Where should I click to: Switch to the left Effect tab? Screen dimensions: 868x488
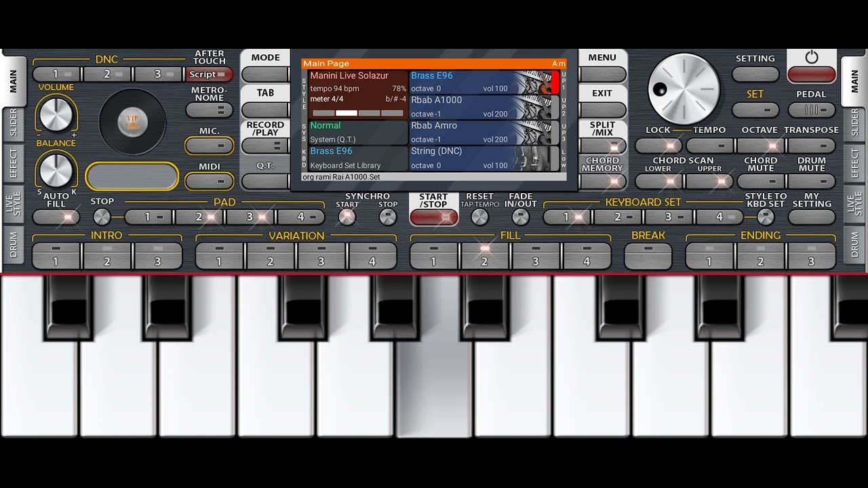(14, 163)
